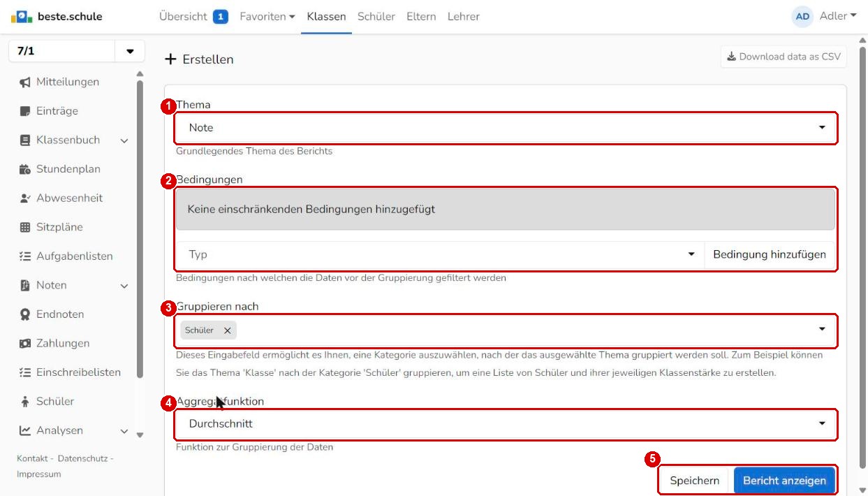This screenshot has width=868, height=496.
Task: Click the Schüler figure icon in sidebar
Action: 24,402
